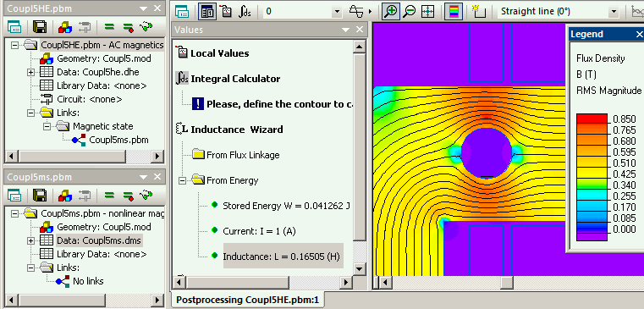This screenshot has width=644, height=309.
Task: Click the Solve icon in Coupl5HE.pbm panel
Action: [109, 27]
